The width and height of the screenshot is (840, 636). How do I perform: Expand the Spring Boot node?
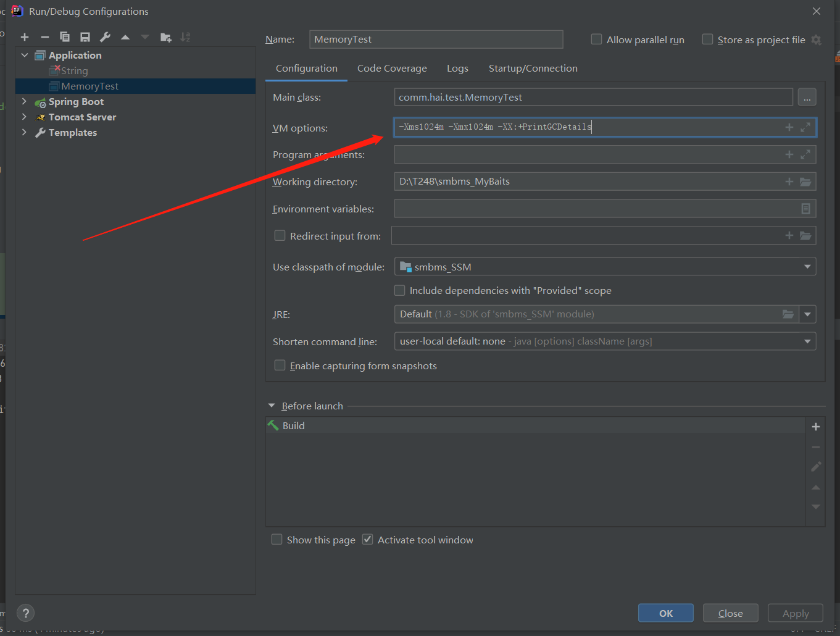point(24,101)
